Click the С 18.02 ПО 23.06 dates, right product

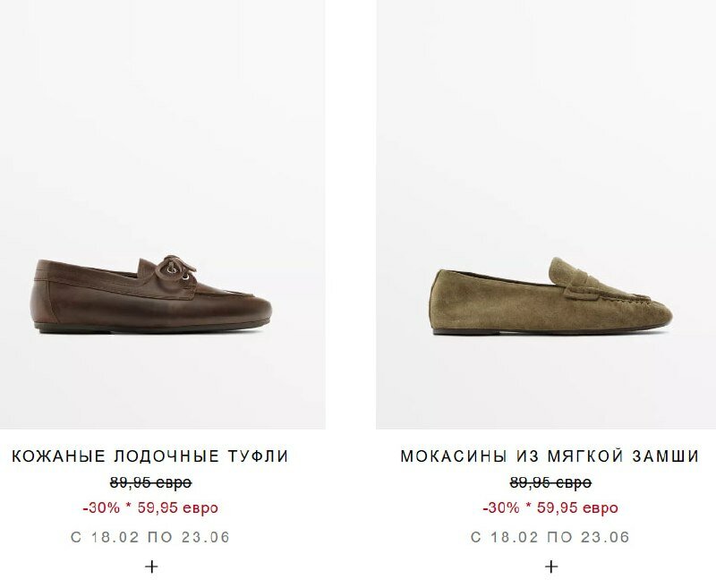(x=550, y=537)
